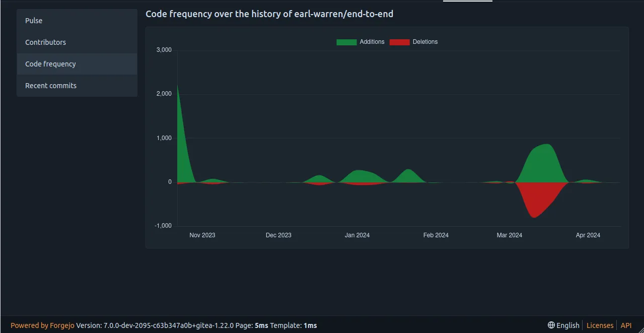Click the repository name in the chart title
The height and width of the screenshot is (333, 644).
coord(345,14)
